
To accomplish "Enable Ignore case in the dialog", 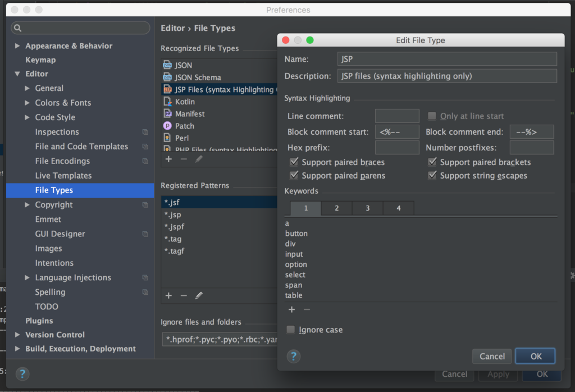I will click(290, 330).
